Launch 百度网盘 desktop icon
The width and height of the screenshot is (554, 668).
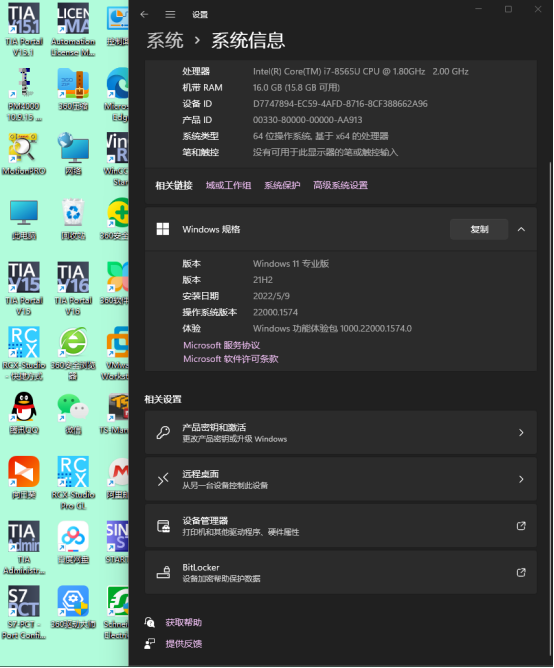(x=73, y=543)
